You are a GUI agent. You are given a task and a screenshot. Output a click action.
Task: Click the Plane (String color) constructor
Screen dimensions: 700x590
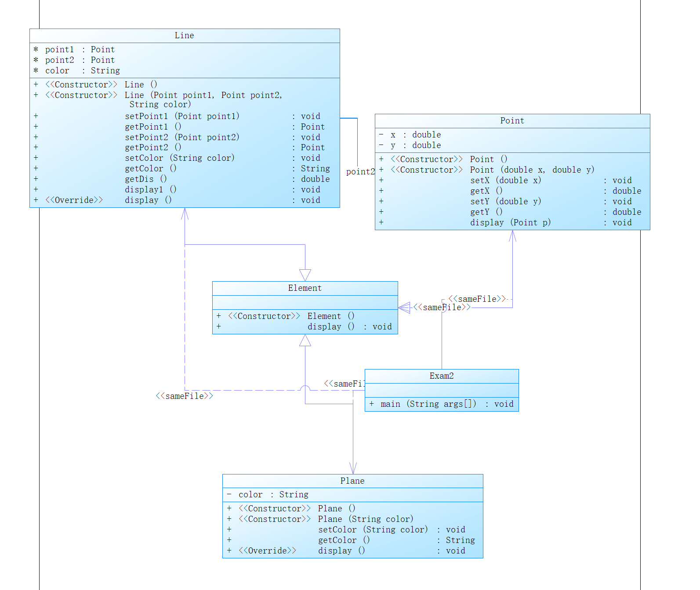(366, 519)
